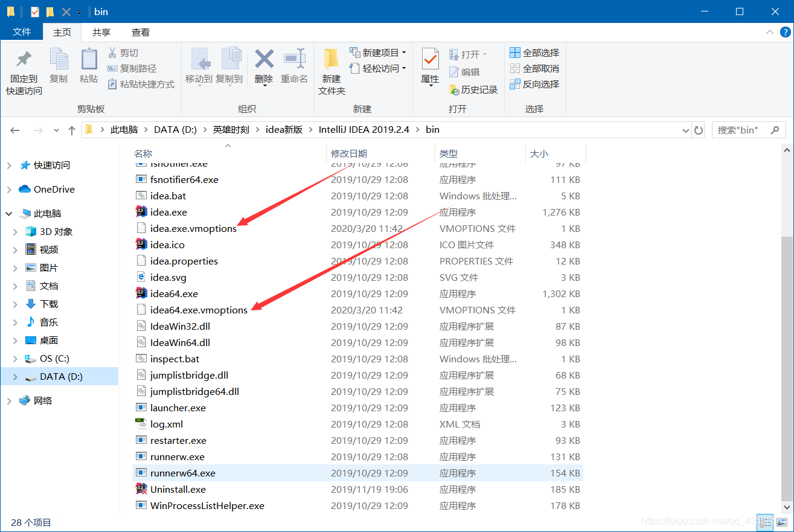Switch to details view in status bar
The height and width of the screenshot is (532, 794).
765,522
